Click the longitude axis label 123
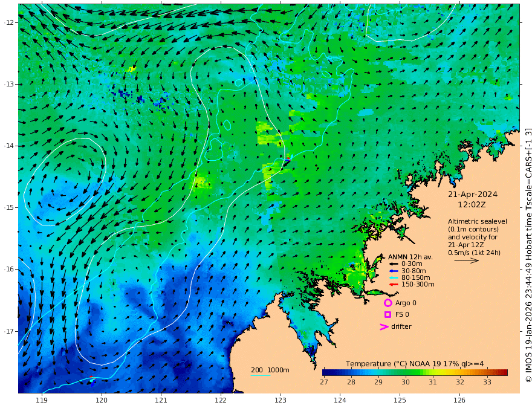Screen dimensions: 532x411 coord(281,401)
